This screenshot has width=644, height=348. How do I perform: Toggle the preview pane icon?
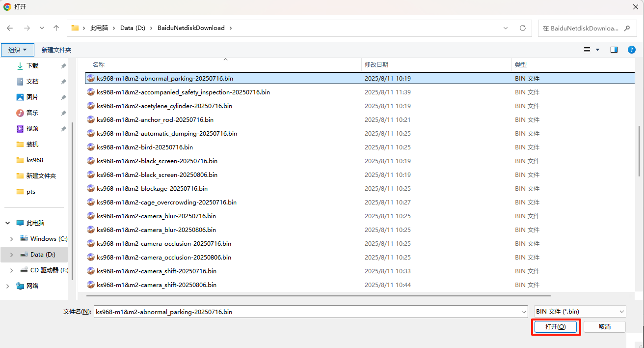coord(614,50)
